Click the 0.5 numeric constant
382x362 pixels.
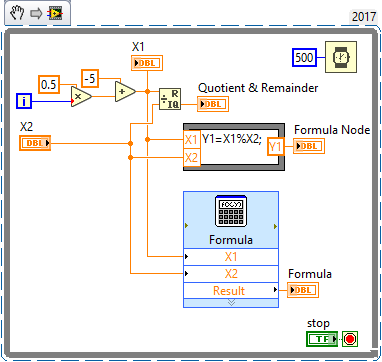(49, 85)
